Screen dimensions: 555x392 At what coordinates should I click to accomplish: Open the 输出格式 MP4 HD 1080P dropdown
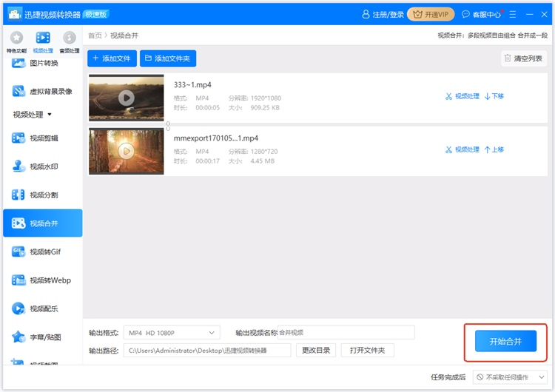[x=172, y=333]
